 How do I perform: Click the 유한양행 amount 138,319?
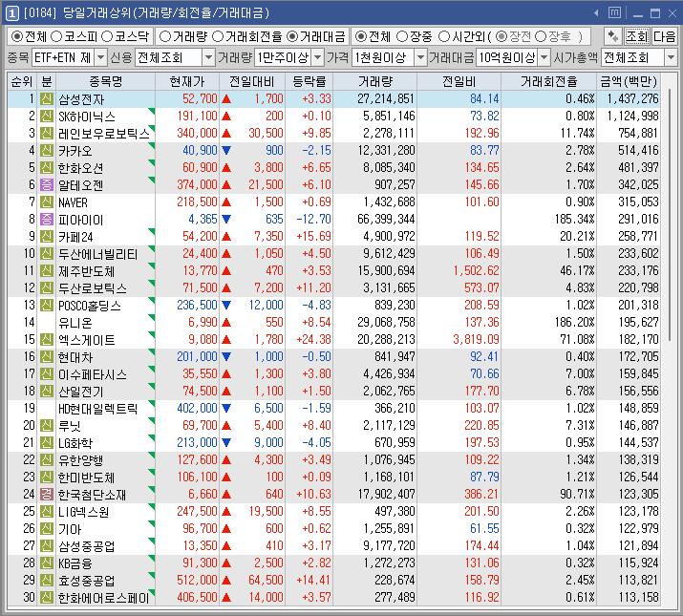tap(638, 459)
